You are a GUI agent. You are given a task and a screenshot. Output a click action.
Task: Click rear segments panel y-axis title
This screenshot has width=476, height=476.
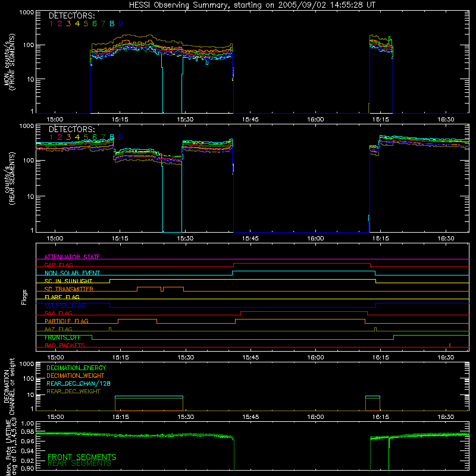click(10, 178)
